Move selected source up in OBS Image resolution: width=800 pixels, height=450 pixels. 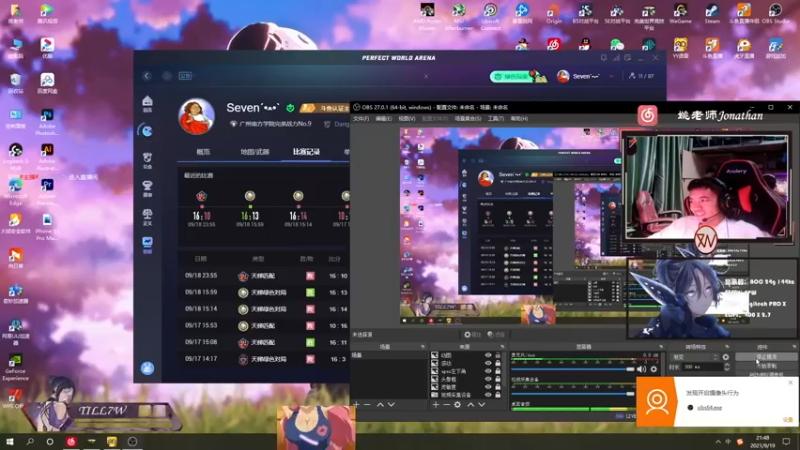470,405
